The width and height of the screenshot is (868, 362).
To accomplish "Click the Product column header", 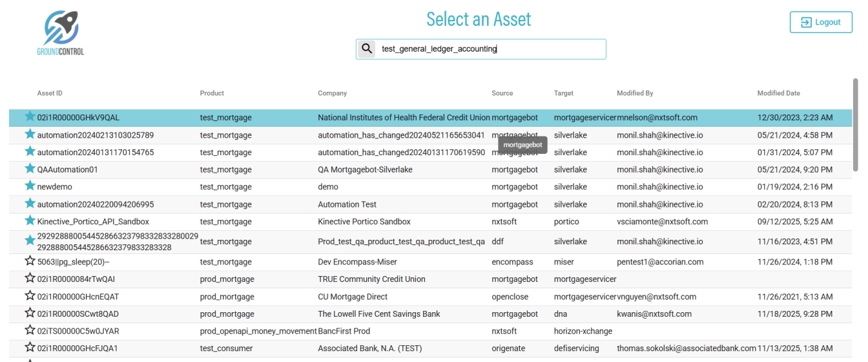I will [x=212, y=93].
